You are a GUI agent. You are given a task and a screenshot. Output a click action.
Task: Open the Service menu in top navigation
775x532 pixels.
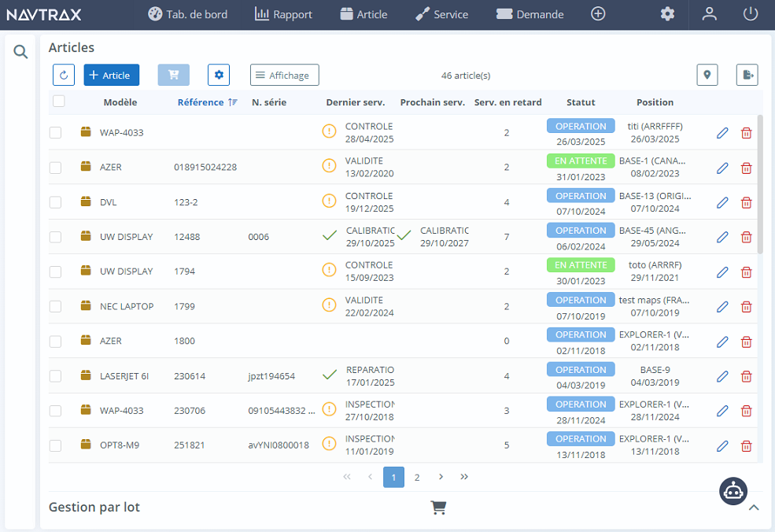pyautogui.click(x=442, y=13)
